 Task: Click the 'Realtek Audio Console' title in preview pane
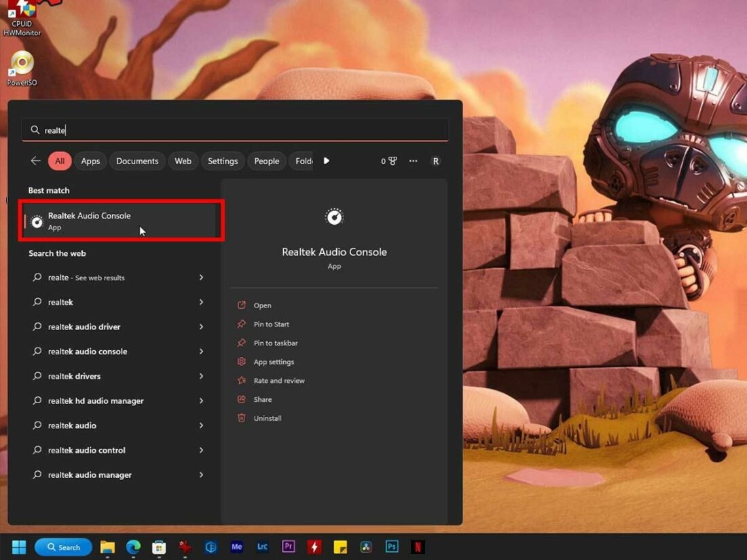click(x=334, y=252)
